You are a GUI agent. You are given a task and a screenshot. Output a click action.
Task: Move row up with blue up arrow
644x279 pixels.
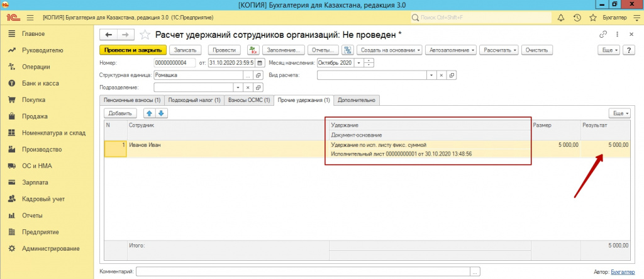point(150,113)
